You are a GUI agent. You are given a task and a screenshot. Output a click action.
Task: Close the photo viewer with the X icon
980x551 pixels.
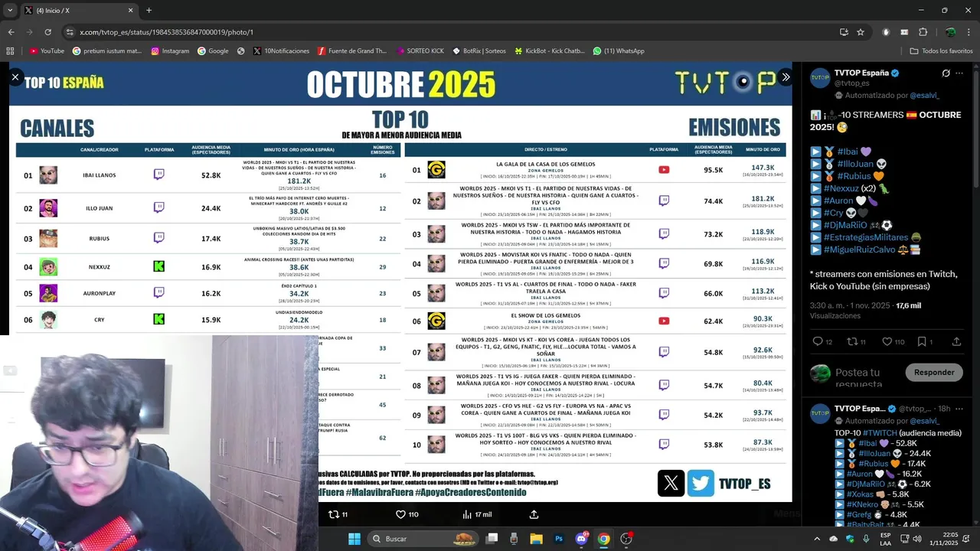(x=15, y=77)
